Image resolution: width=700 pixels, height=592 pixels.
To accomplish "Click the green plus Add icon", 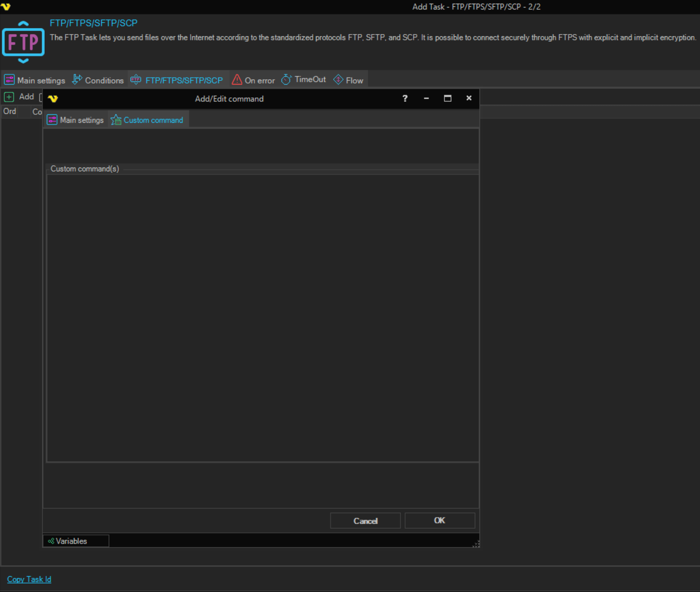I will 9,97.
